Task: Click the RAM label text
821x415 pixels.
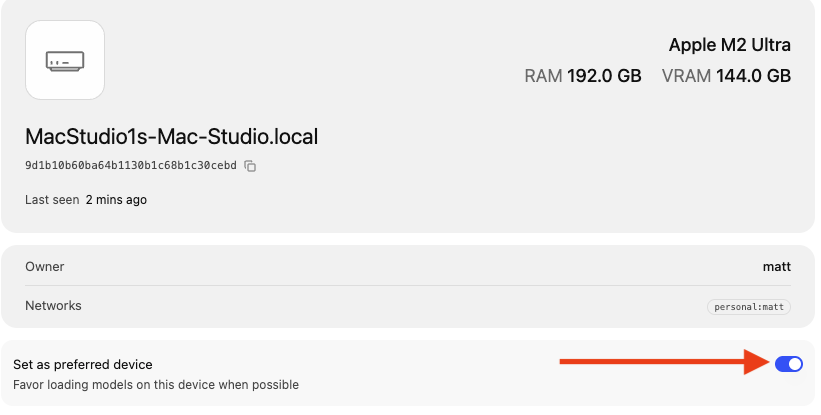Action: click(x=544, y=76)
